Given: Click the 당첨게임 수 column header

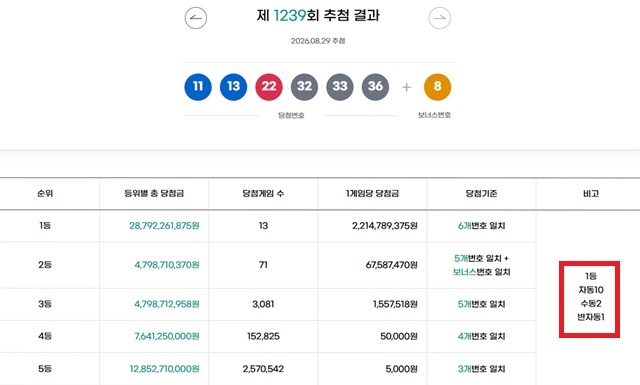Looking at the screenshot, I should click(263, 193).
